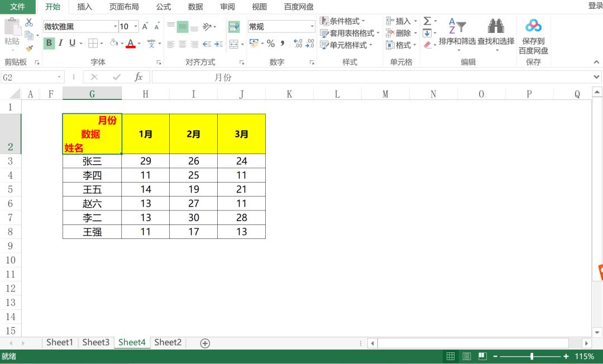
Task: Open the number format (常规) dropdown
Action: [x=312, y=26]
